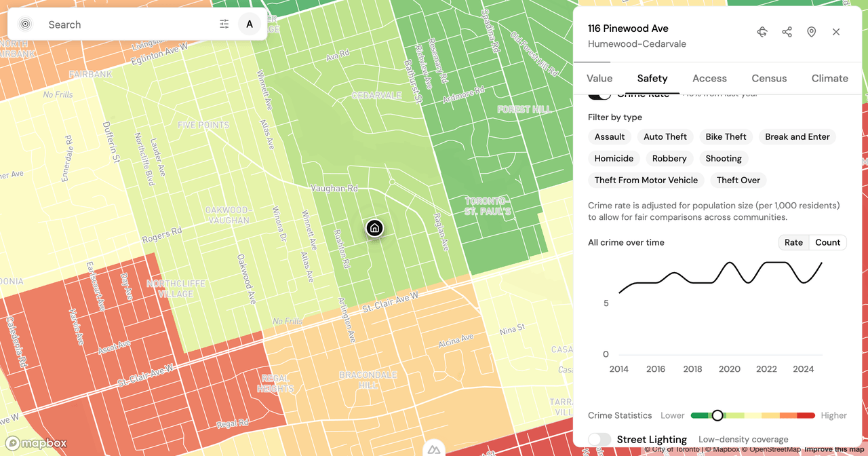Click the Low-density coverage text
Viewport: 868px width, 456px height.
tap(743, 440)
